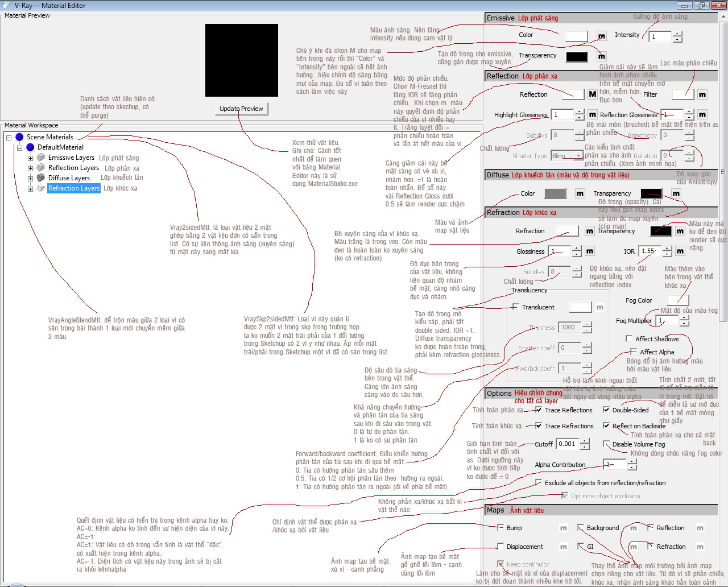728x587 pixels.
Task: Toggle the Double-Sided checkbox
Action: coord(606,410)
